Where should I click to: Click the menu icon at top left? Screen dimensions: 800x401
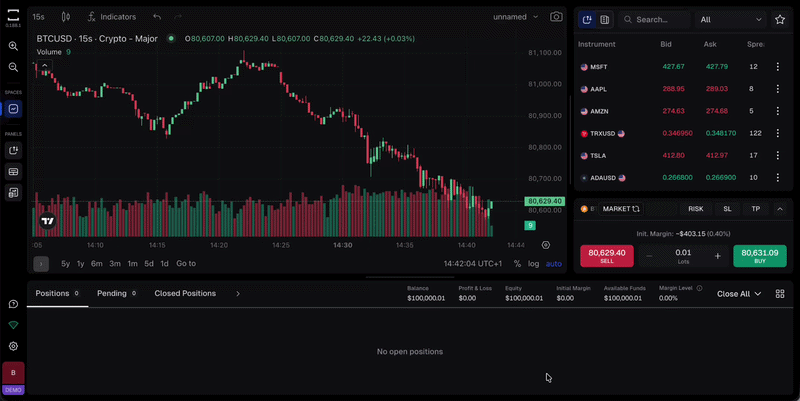13,14
